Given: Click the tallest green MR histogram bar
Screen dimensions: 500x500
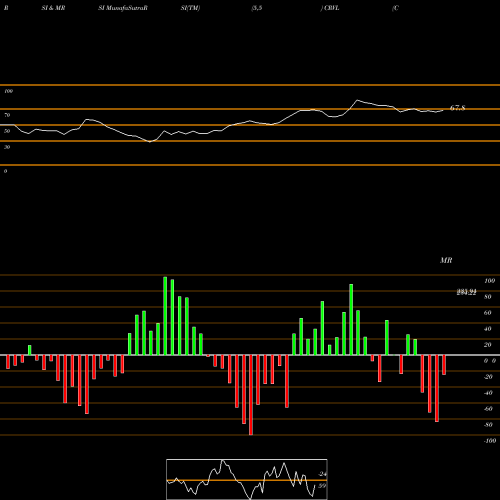Looking at the screenshot, I should click(x=165, y=316).
